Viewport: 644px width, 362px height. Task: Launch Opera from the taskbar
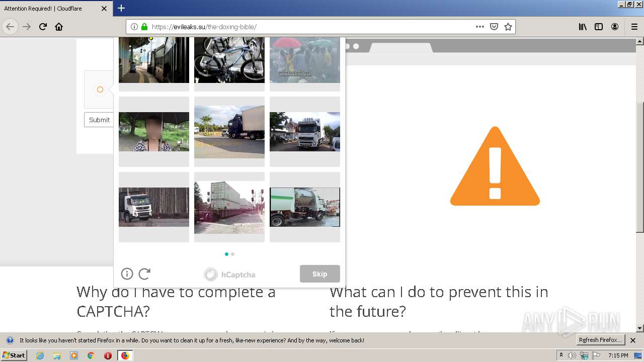point(108,355)
